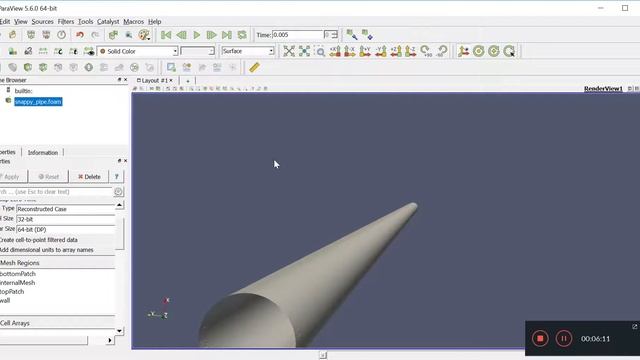Toggle advanced properties gear button
Screen dimensions: 640x360
pos(118,192)
